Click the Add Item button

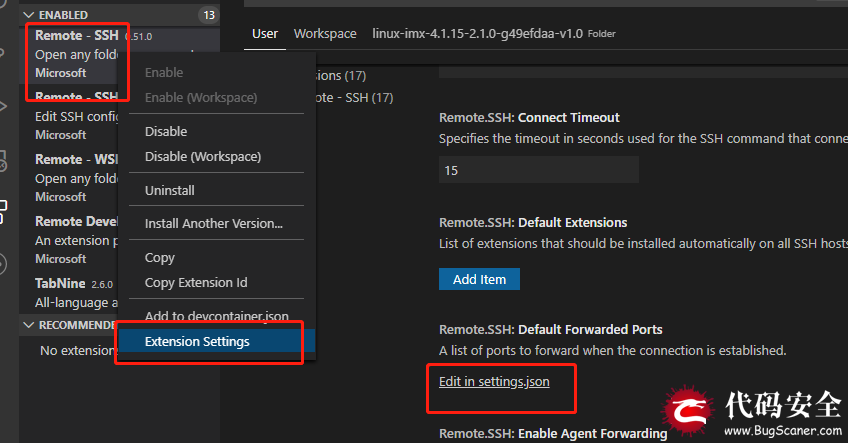(479, 279)
